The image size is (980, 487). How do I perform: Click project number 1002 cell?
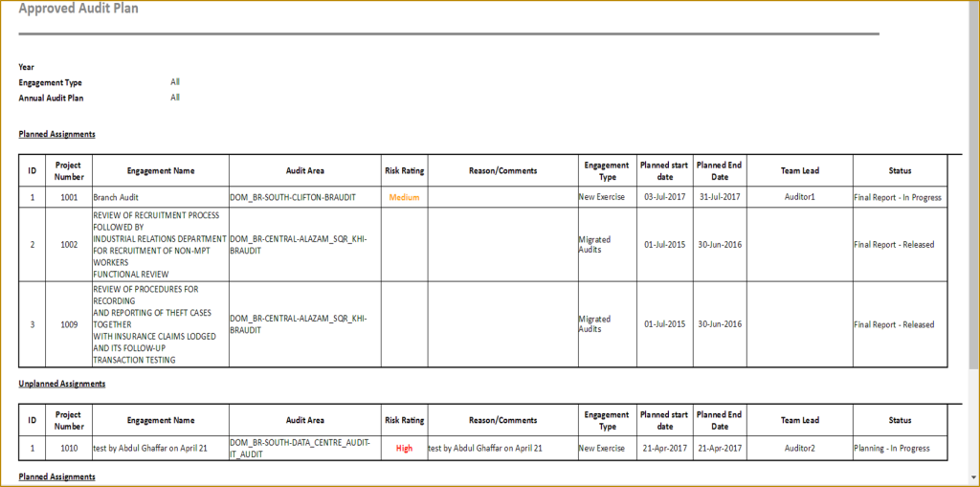pyautogui.click(x=69, y=244)
